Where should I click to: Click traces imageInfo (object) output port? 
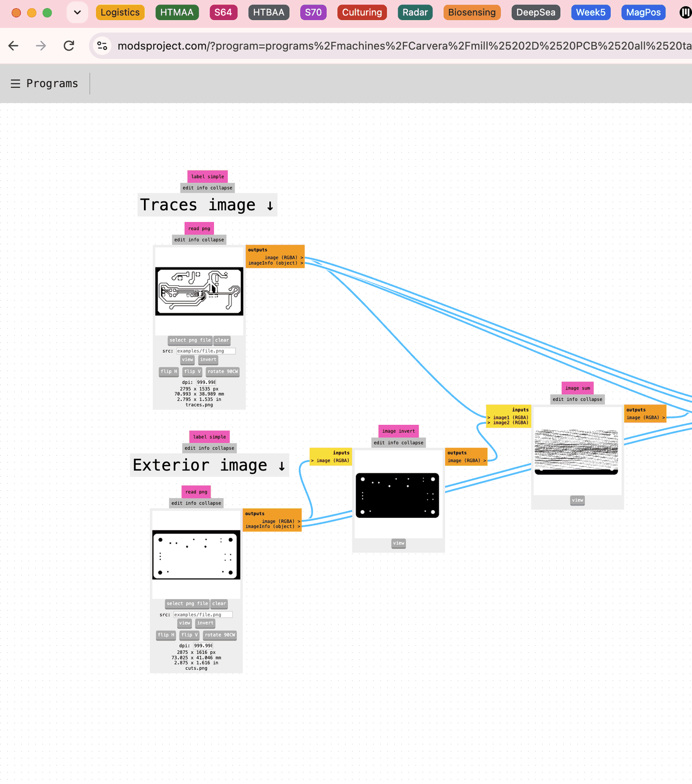click(x=275, y=263)
